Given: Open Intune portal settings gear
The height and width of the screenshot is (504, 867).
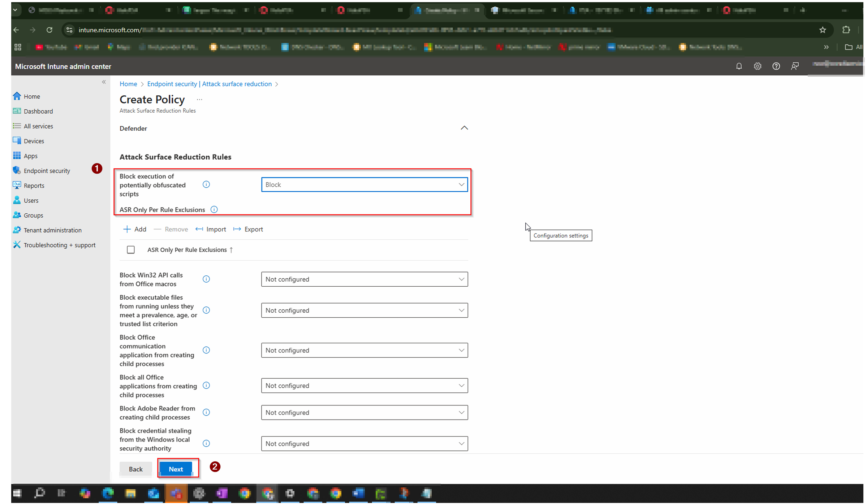Looking at the screenshot, I should tap(758, 66).
